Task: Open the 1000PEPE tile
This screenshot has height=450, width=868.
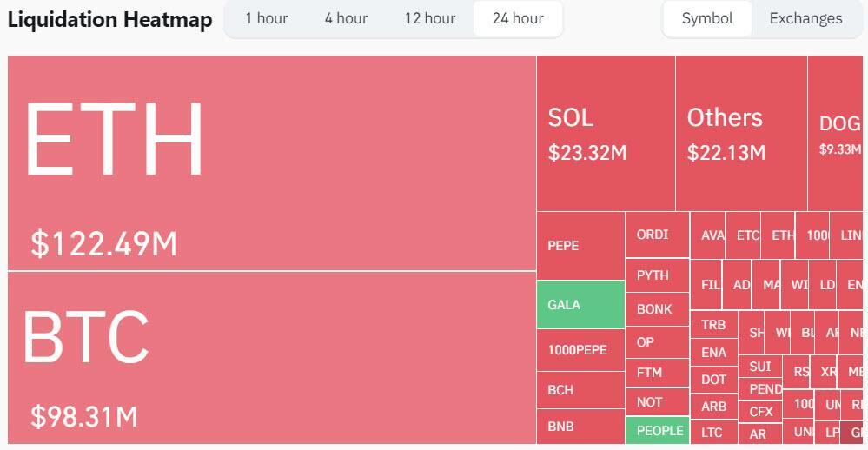Action: pos(580,351)
